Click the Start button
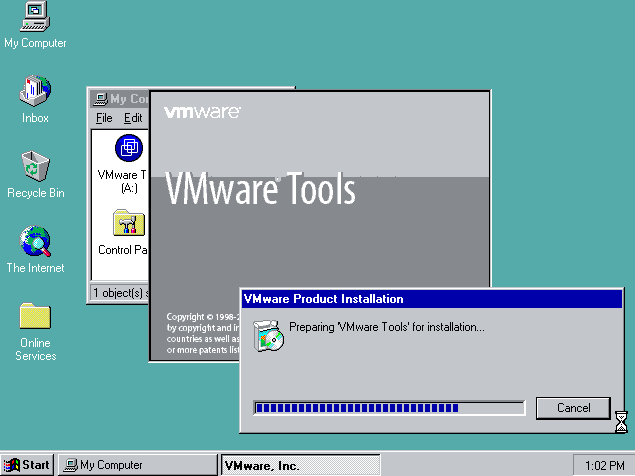 [28, 465]
